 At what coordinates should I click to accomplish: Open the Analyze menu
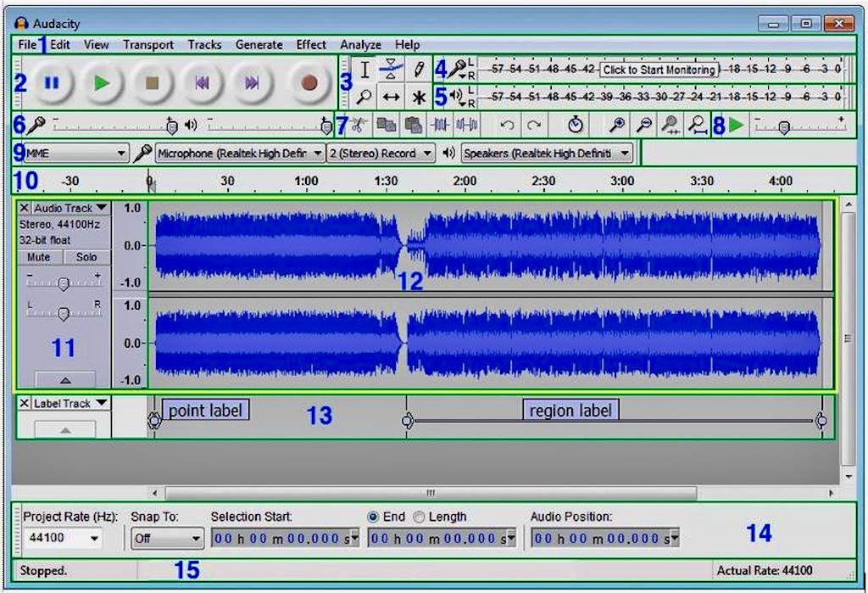[x=360, y=44]
